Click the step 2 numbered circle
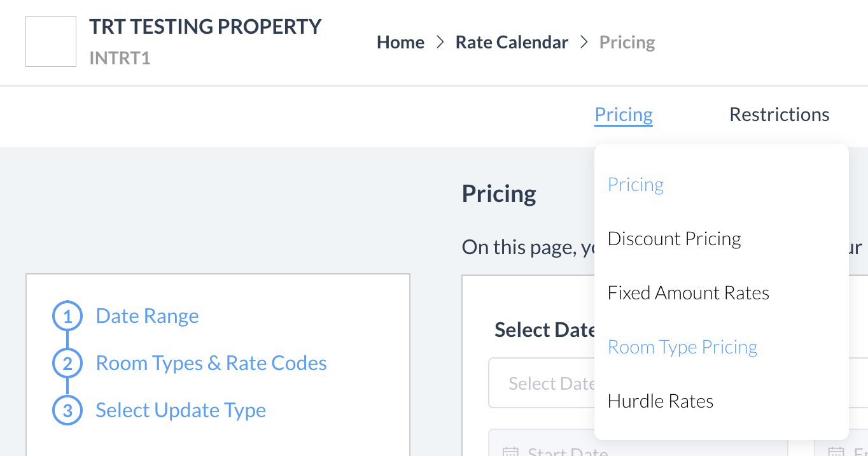Screen dimensions: 868x456 pos(67,363)
